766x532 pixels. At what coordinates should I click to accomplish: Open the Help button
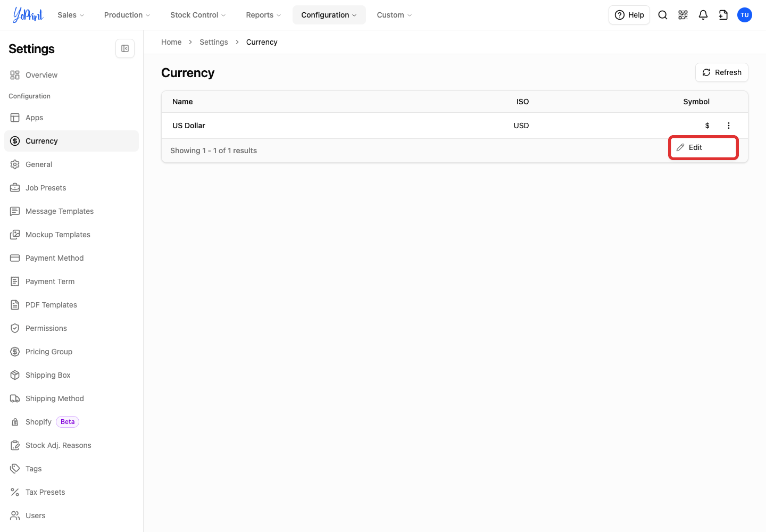point(629,15)
